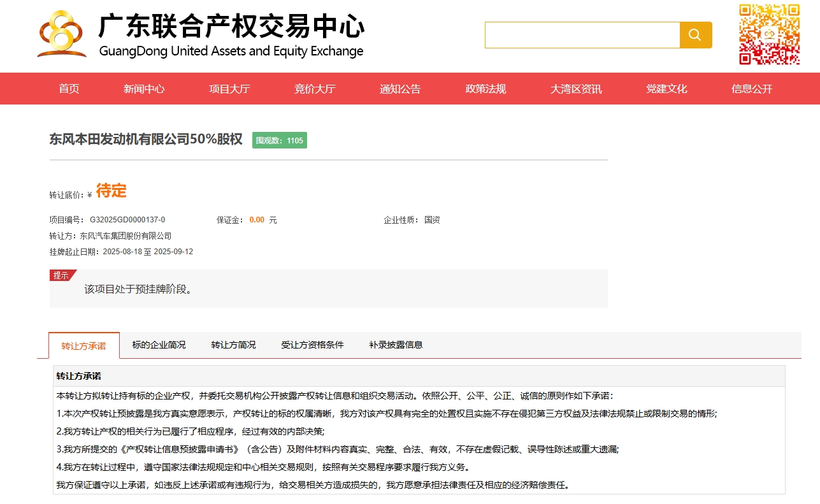Select 政策法规 in the nav bar
Screen dimensions: 820x504
[x=486, y=89]
